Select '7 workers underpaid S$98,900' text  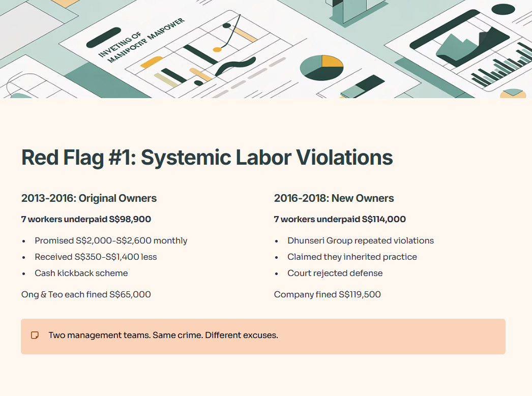coord(86,220)
